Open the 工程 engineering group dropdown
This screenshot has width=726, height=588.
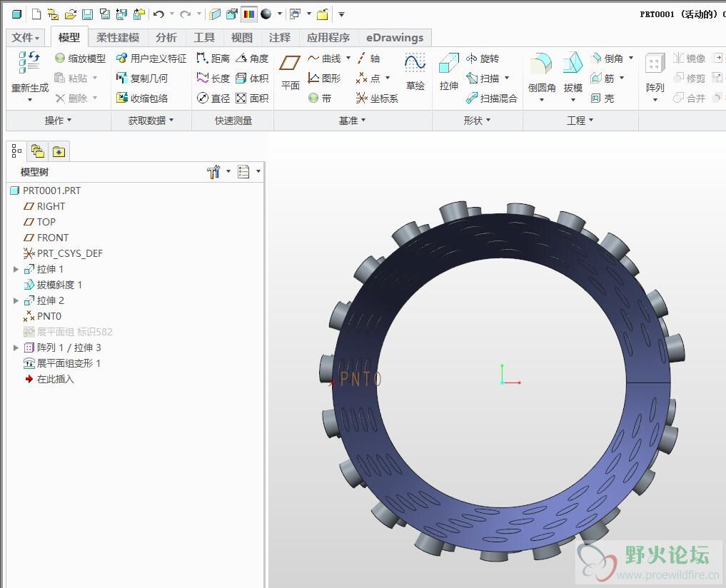[x=580, y=121]
